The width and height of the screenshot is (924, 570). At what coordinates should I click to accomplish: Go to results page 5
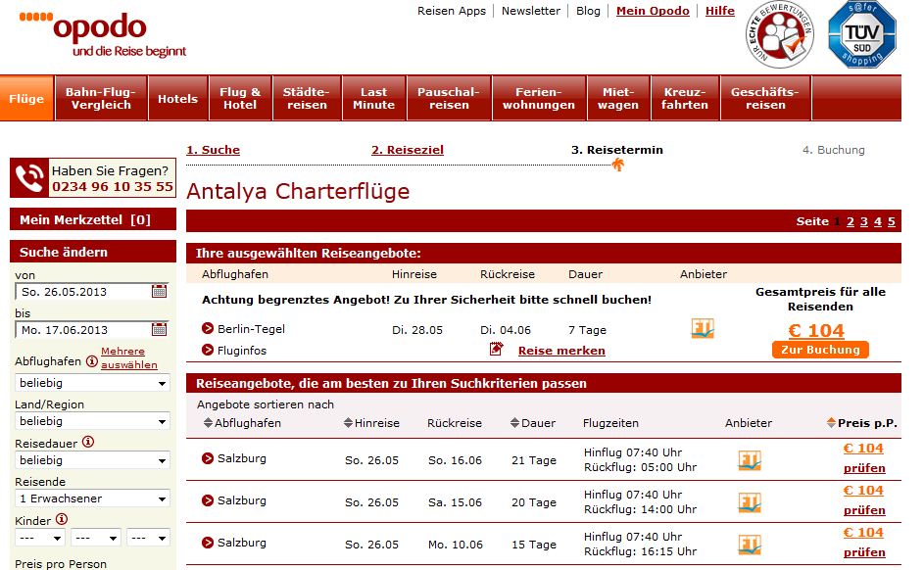pos(891,221)
